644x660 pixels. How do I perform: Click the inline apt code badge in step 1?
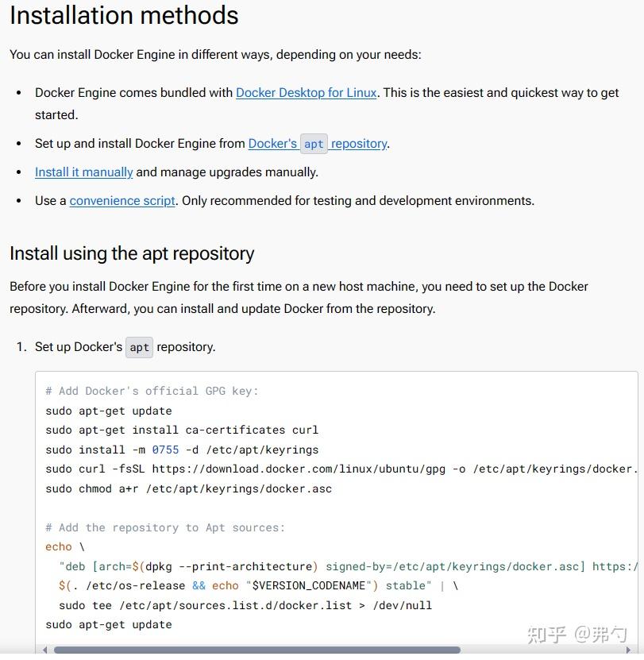140,347
